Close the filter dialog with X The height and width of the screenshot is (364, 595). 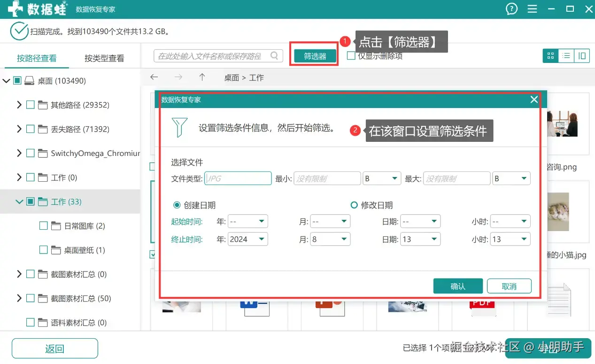(x=533, y=100)
